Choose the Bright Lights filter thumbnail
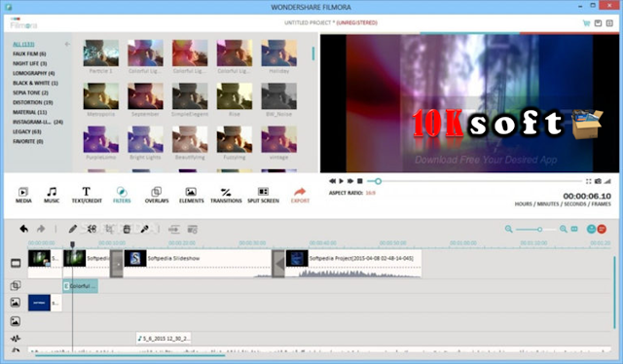The width and height of the screenshot is (623, 364). (145, 139)
